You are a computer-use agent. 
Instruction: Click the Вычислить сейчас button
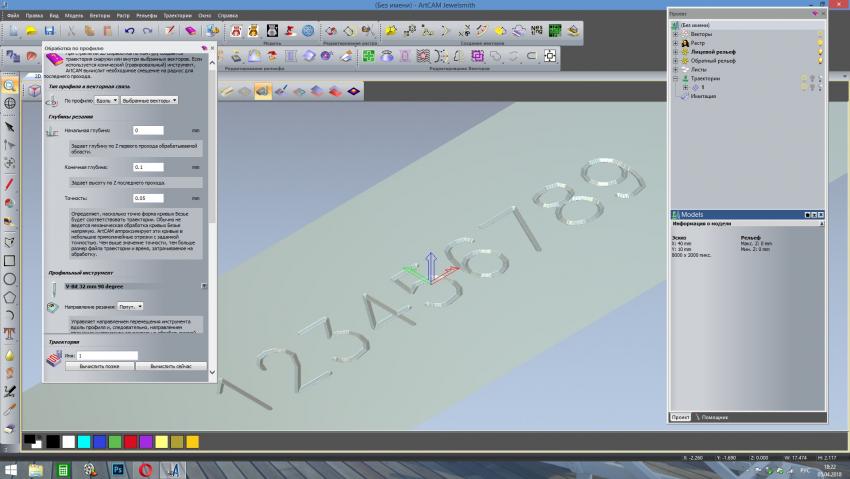pyautogui.click(x=170, y=366)
